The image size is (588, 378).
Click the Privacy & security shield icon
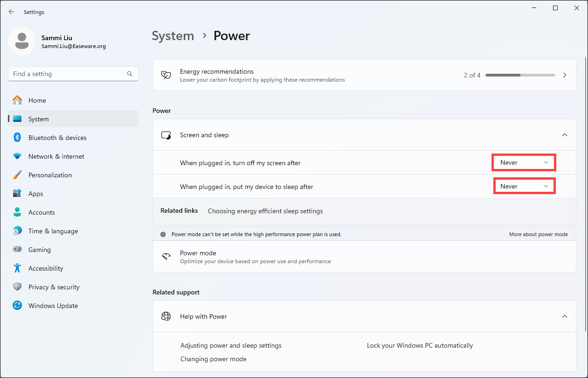click(17, 287)
